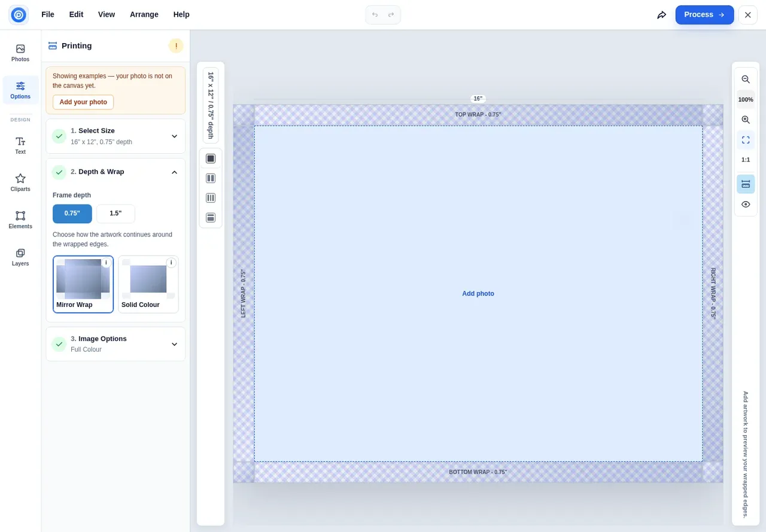766x532 pixels.
Task: Select 0.75" frame depth
Action: pos(72,214)
